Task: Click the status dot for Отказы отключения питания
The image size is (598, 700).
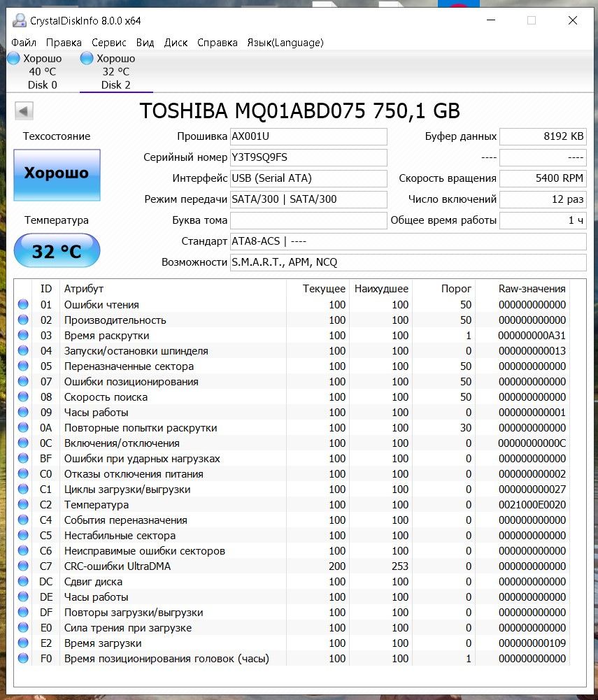Action: click(x=23, y=473)
